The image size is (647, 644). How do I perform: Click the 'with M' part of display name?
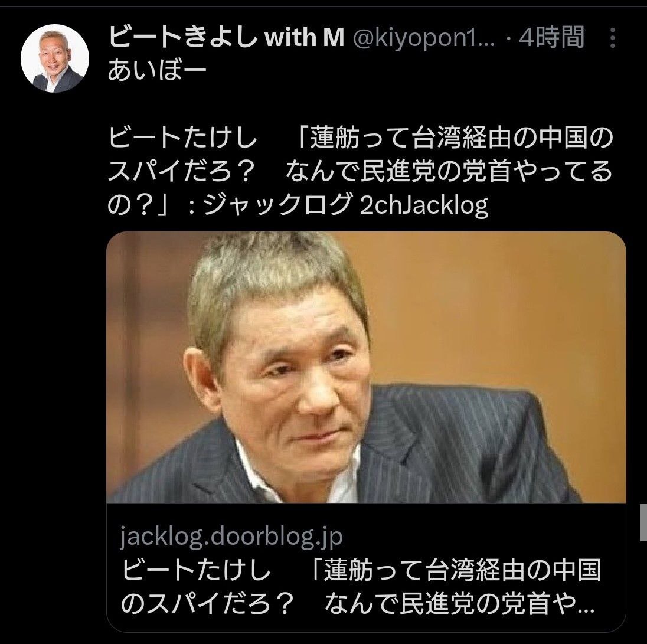(x=305, y=38)
